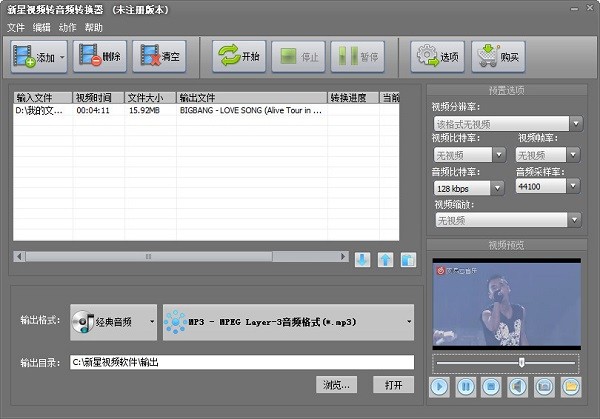This screenshot has height=419, width=600.
Task: Pause the video preview
Action: [466, 386]
